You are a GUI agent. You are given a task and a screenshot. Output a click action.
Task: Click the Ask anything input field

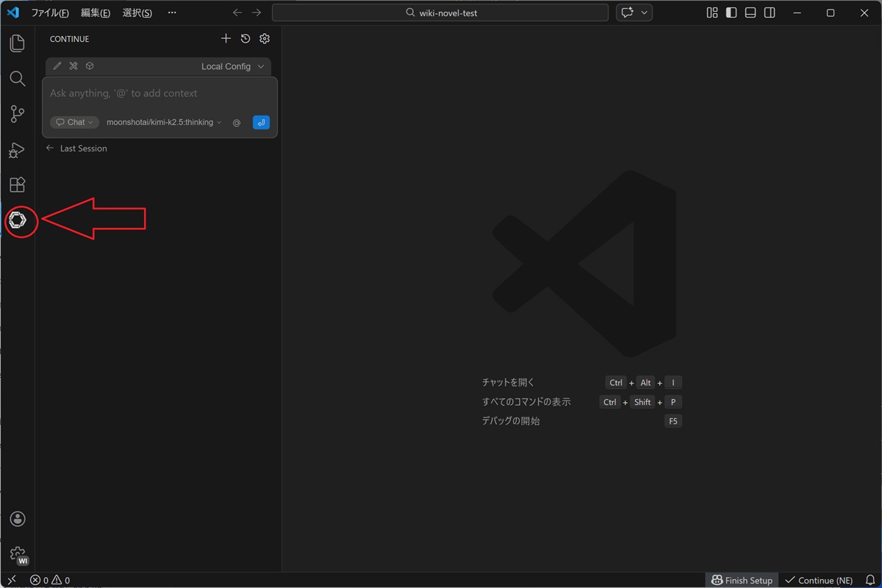coord(159,94)
